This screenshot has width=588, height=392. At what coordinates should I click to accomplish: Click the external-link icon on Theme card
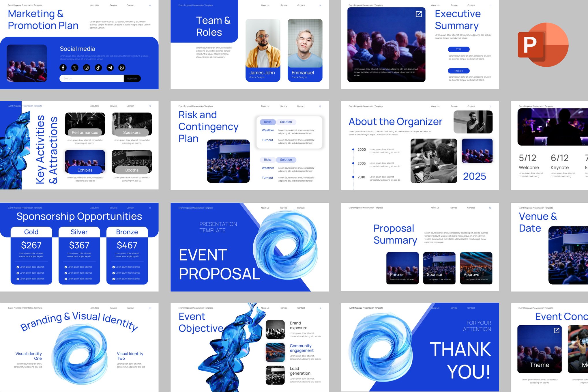point(557,330)
